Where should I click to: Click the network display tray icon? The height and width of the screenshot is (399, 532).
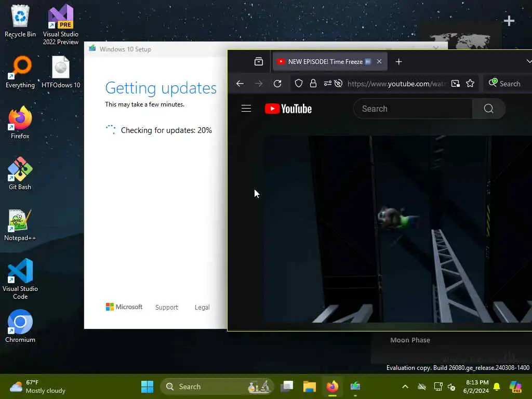438,387
